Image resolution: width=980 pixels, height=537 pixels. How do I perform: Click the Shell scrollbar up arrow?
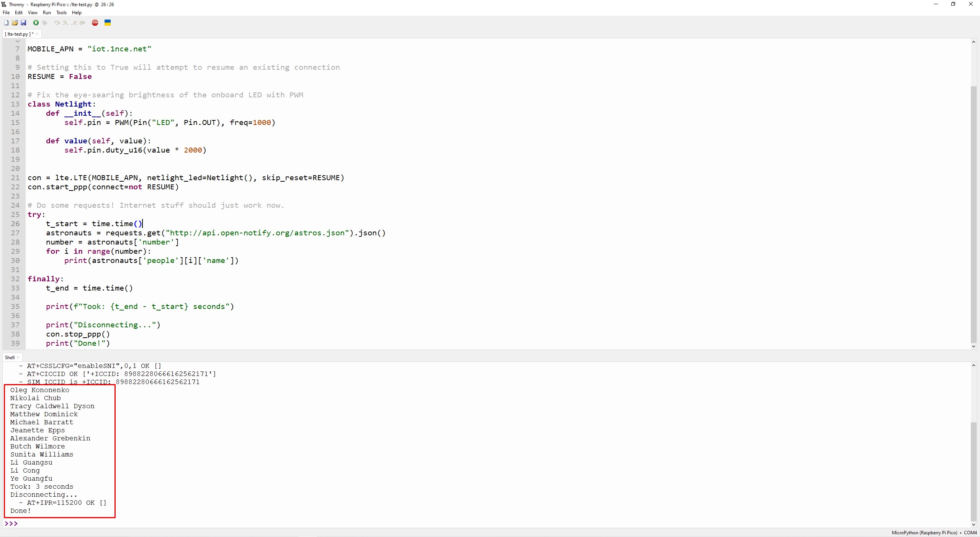[973, 366]
